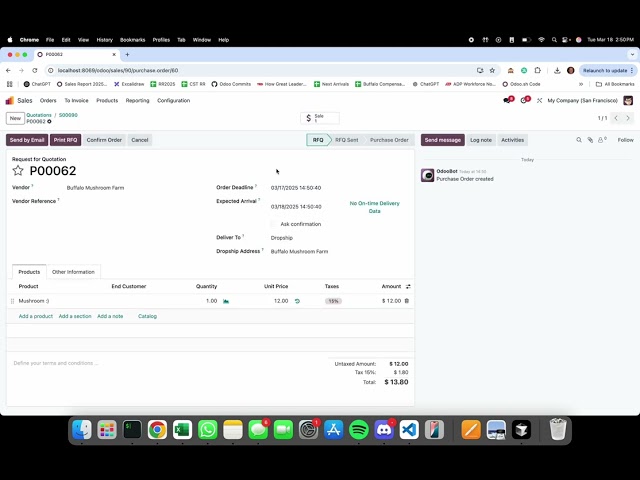Open the forecast chart icon next to quantity
This screenshot has width=640, height=480.
226,301
